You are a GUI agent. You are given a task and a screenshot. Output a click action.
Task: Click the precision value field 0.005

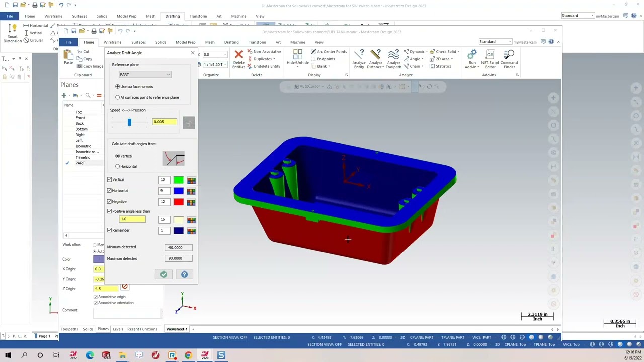165,122
